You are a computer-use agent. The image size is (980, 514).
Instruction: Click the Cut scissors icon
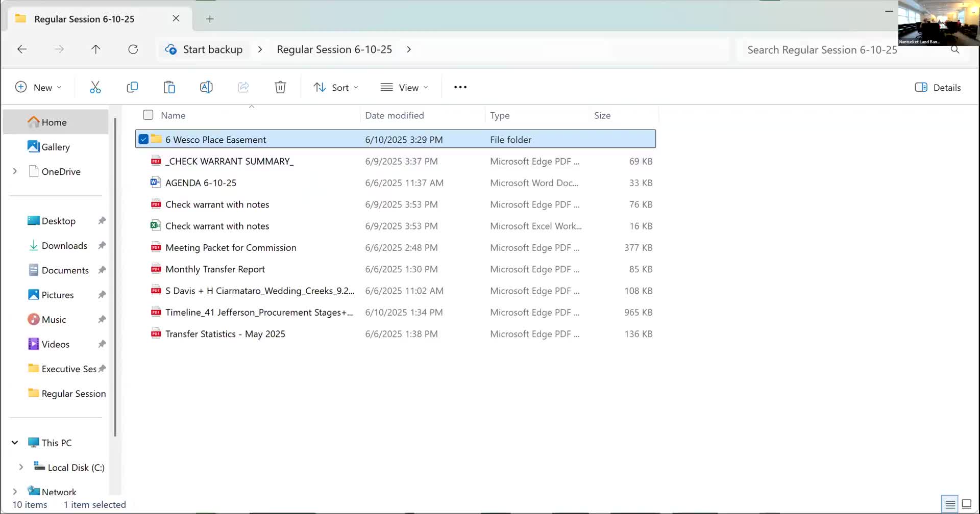pyautogui.click(x=95, y=87)
